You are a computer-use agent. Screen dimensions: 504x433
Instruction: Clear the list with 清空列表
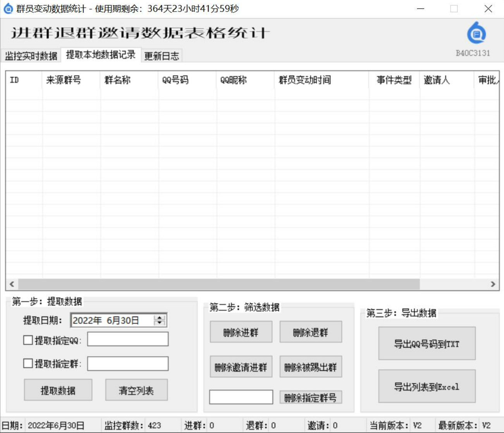point(136,390)
